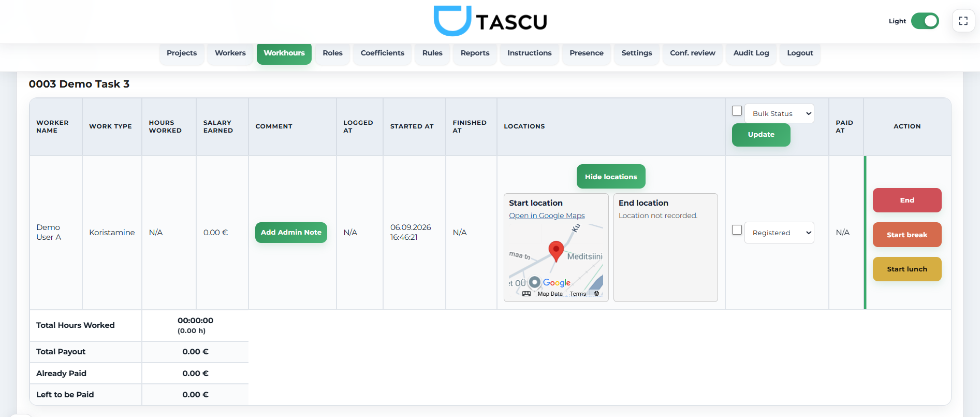Open the Reports tab
This screenshot has width=980, height=417.
pyautogui.click(x=475, y=53)
